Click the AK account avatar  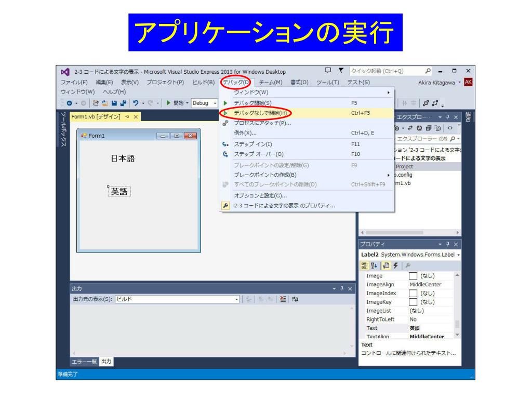[468, 82]
